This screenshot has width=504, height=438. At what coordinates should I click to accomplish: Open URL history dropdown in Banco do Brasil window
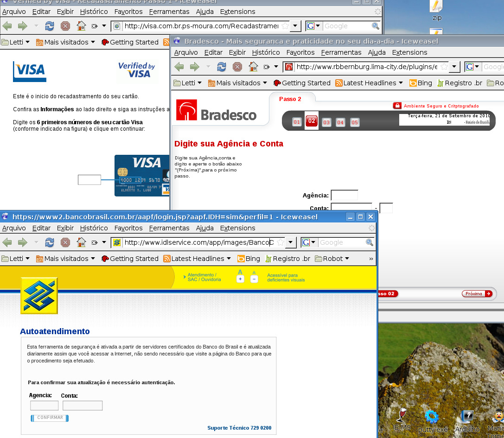291,242
